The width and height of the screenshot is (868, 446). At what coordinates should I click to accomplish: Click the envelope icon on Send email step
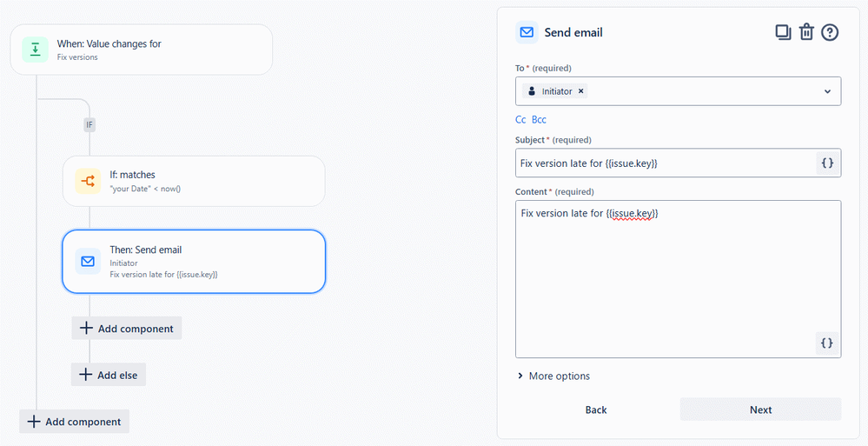(88, 261)
